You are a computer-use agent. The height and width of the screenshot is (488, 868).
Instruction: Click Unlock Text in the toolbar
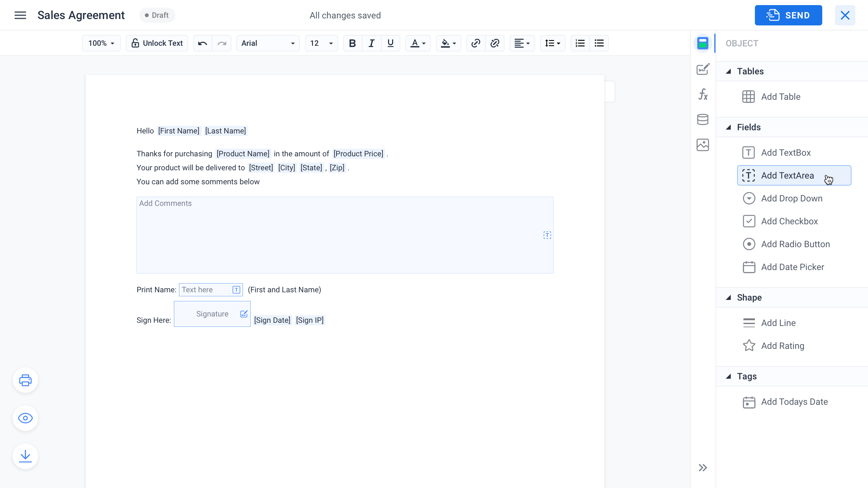[x=157, y=43]
